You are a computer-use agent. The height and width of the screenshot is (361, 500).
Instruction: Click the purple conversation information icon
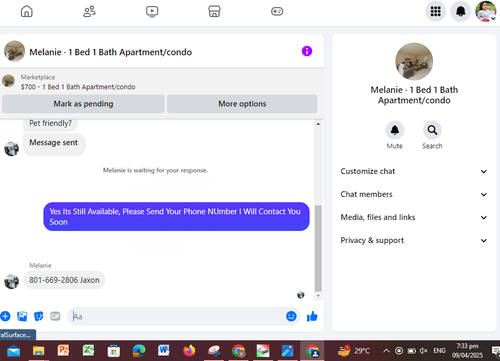(x=307, y=51)
